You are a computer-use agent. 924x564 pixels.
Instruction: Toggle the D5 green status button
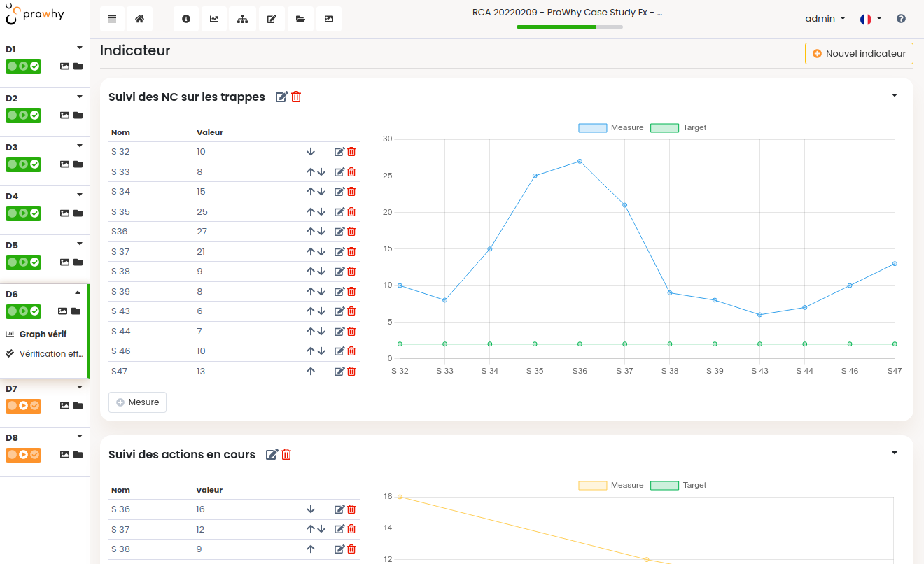click(x=23, y=262)
